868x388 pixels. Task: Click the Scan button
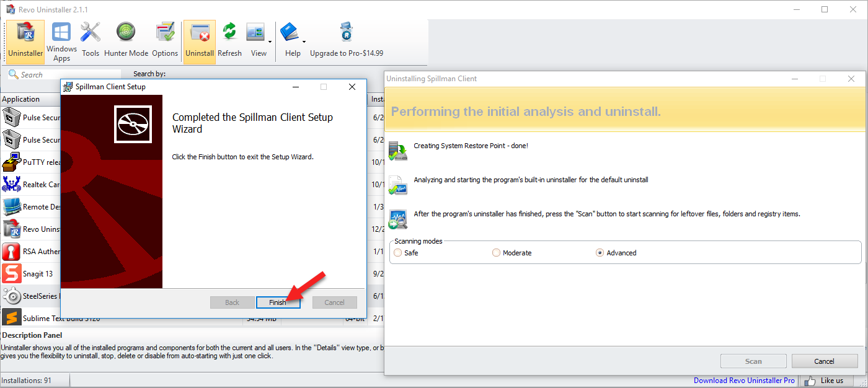tap(753, 361)
